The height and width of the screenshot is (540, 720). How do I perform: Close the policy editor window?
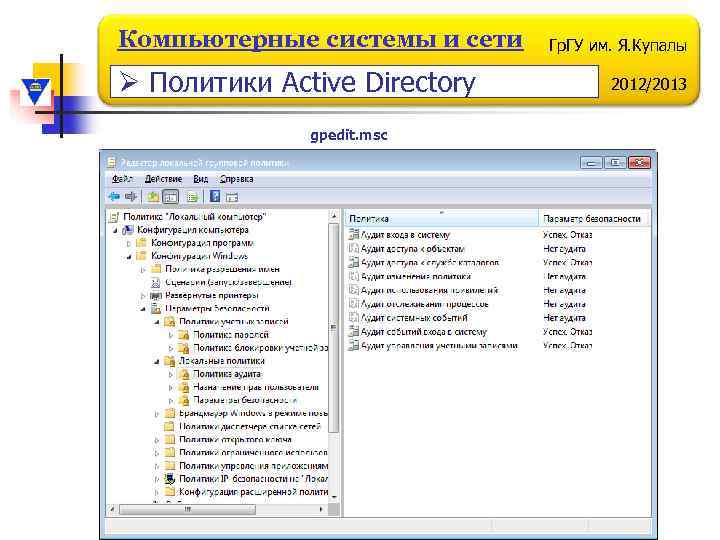pos(639,163)
